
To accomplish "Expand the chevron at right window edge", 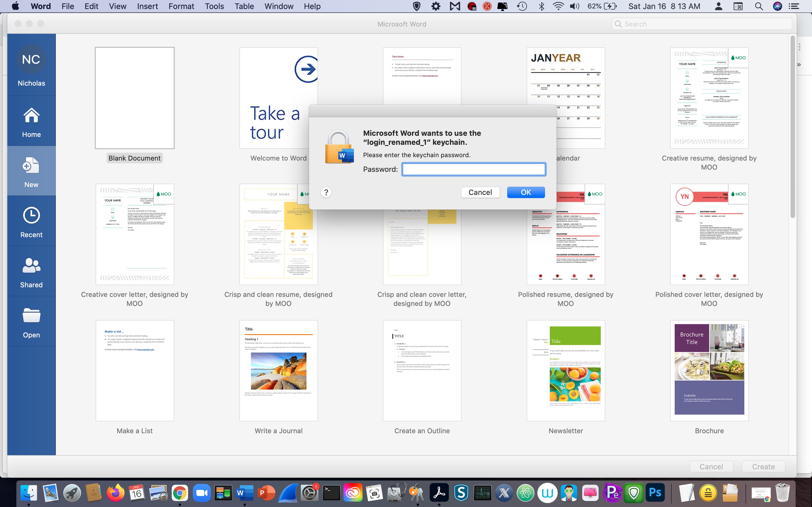I will [x=799, y=65].
